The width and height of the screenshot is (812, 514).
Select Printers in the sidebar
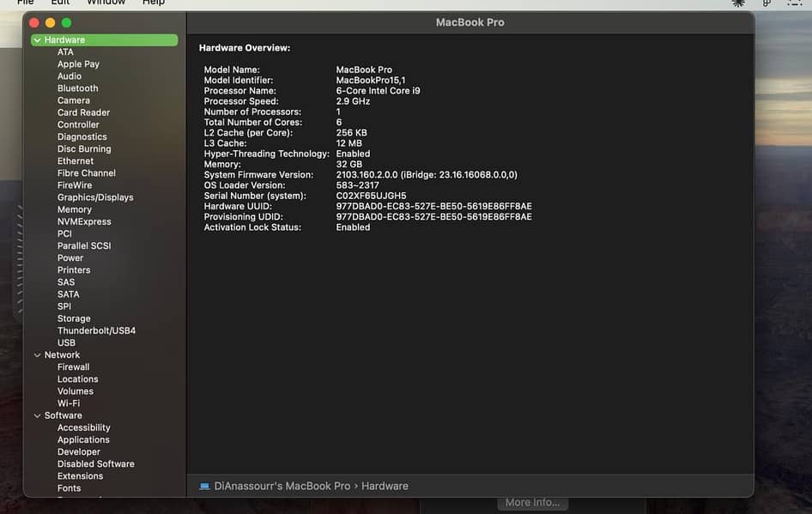click(74, 270)
